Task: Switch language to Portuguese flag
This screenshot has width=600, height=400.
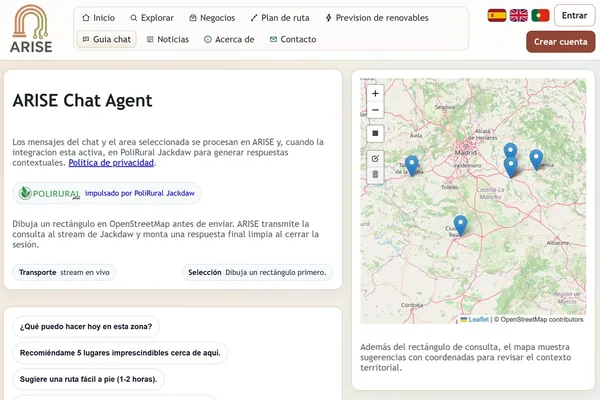Action: point(540,16)
